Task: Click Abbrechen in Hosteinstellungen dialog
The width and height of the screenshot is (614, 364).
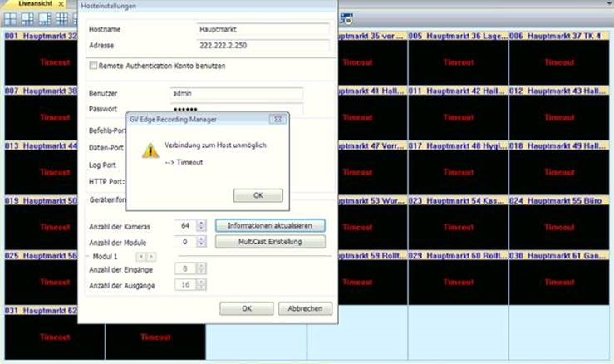Action: click(305, 309)
